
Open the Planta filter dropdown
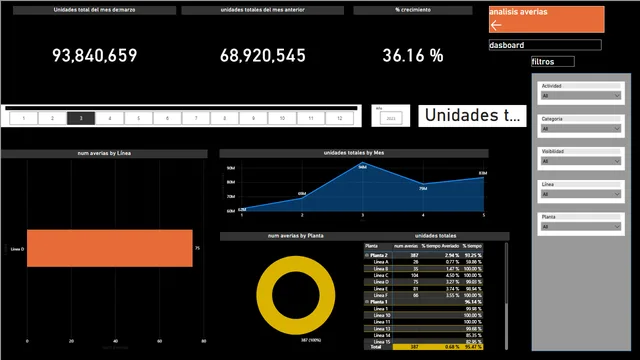580,227
